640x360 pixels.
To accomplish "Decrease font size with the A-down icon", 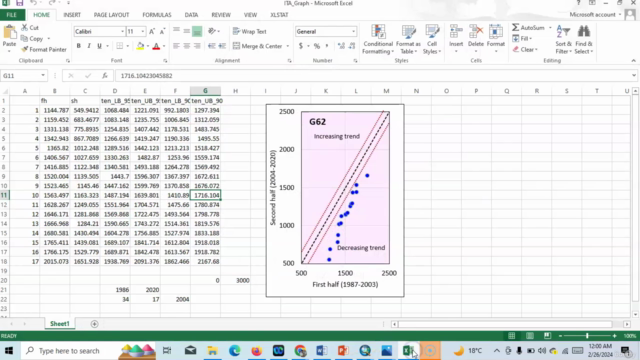I will [162, 31].
